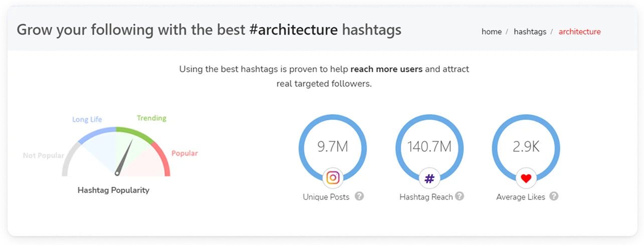Click the 9.7M unique posts circle
The image size is (644, 245).
(333, 147)
